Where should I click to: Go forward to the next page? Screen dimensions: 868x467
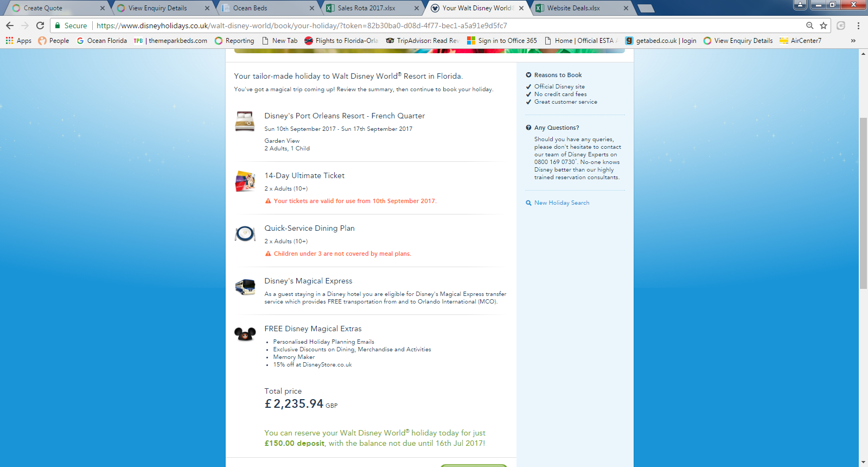tap(25, 26)
